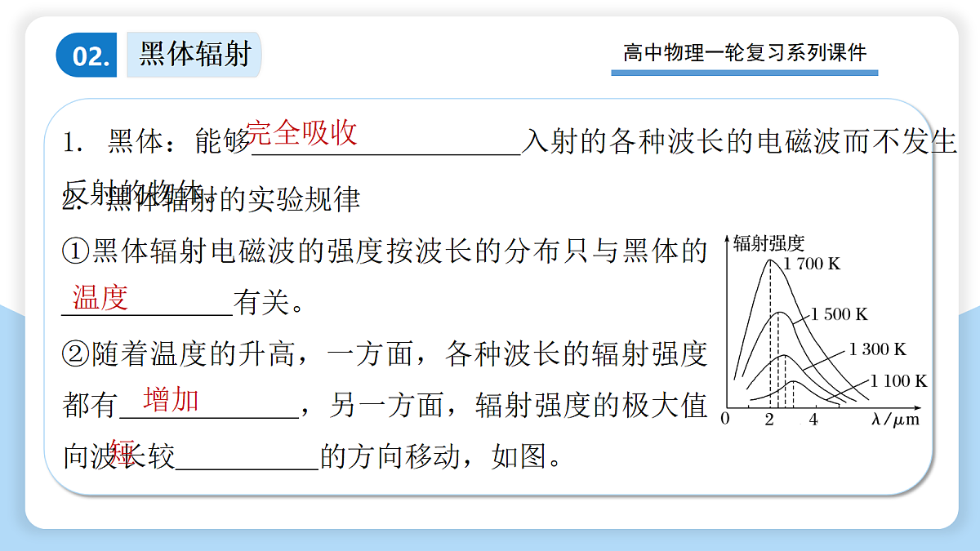Select the 黑体辐射 title text

click(195, 56)
